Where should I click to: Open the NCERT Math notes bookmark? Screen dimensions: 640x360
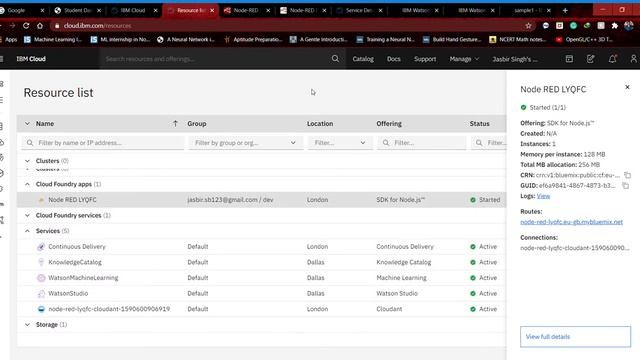click(518, 40)
